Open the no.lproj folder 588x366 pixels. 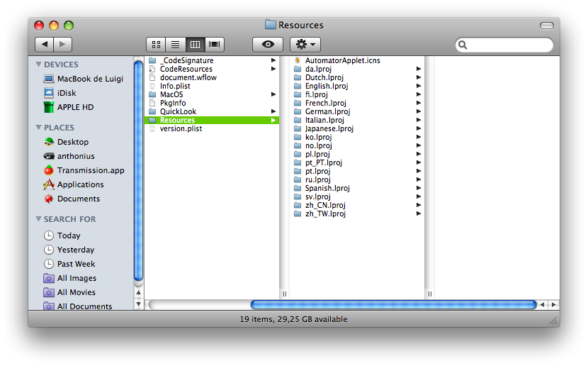click(357, 145)
